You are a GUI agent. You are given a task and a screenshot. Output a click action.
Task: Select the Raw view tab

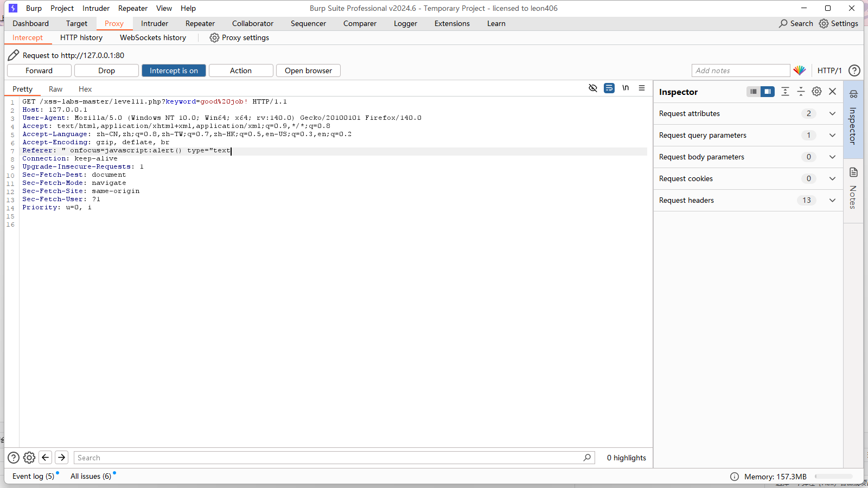point(55,89)
